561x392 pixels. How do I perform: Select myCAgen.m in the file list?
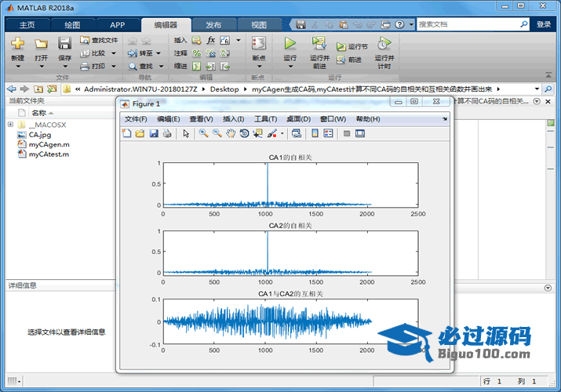pos(49,144)
